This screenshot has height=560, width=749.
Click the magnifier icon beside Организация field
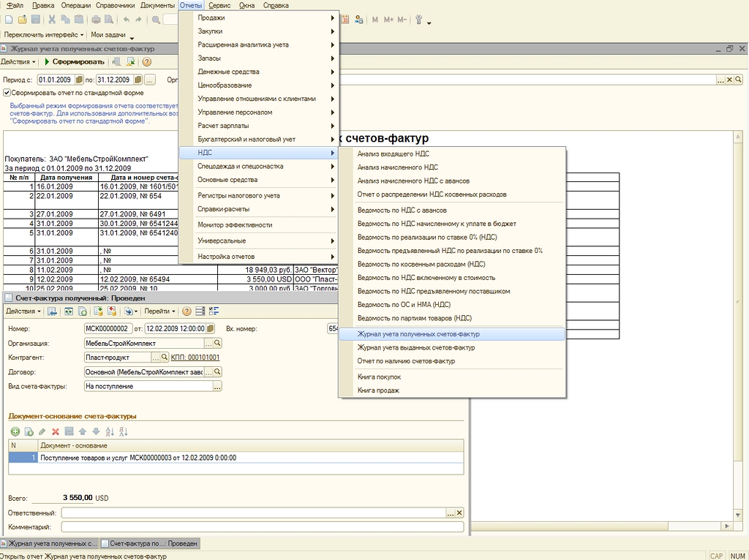pos(217,344)
